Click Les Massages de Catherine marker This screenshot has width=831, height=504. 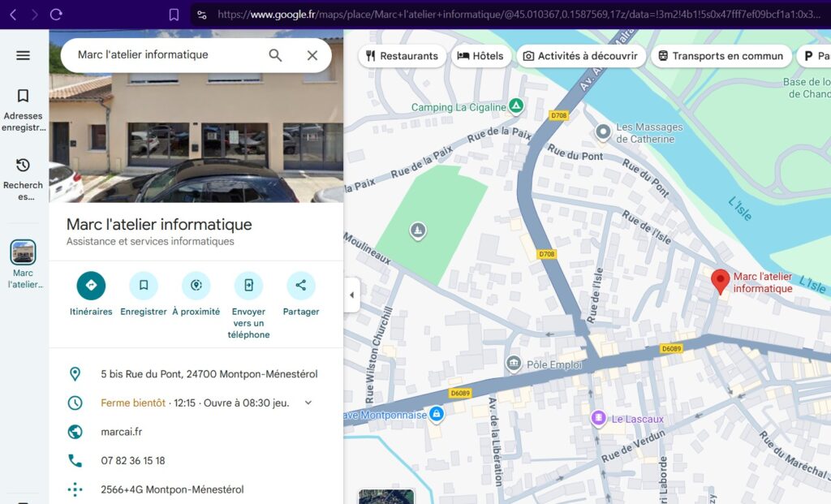(603, 132)
